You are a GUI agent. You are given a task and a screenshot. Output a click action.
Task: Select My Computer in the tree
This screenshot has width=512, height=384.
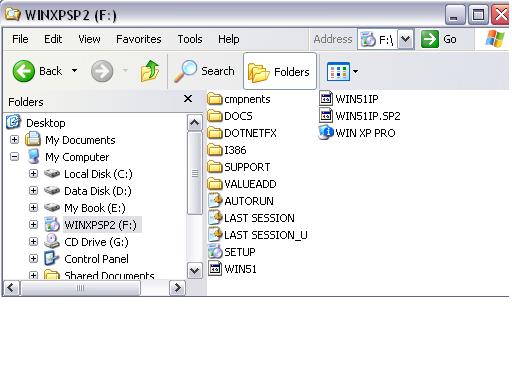click(77, 157)
